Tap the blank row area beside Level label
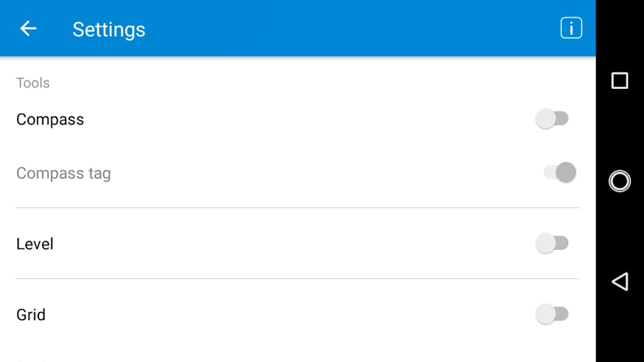644x362 pixels. click(x=274, y=244)
